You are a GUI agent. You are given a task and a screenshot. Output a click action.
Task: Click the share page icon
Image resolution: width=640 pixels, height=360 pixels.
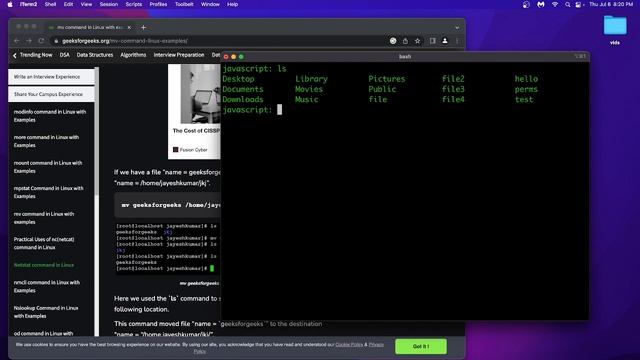pos(405,41)
